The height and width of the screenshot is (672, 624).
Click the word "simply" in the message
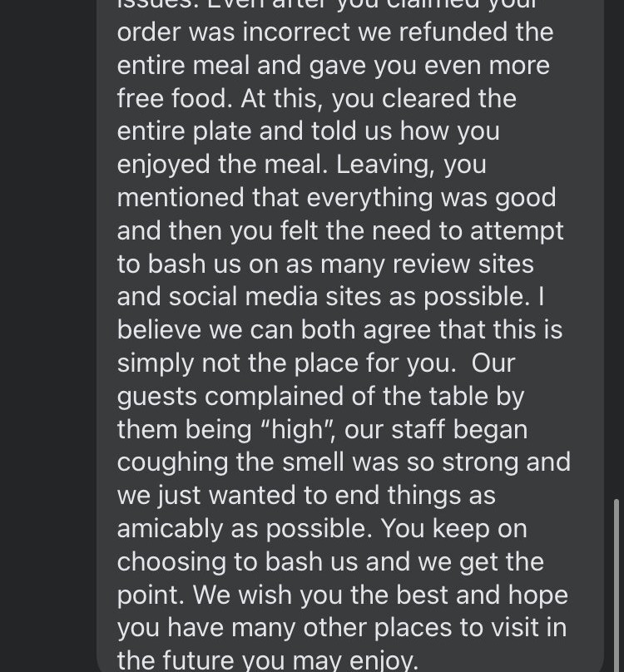(x=156, y=363)
